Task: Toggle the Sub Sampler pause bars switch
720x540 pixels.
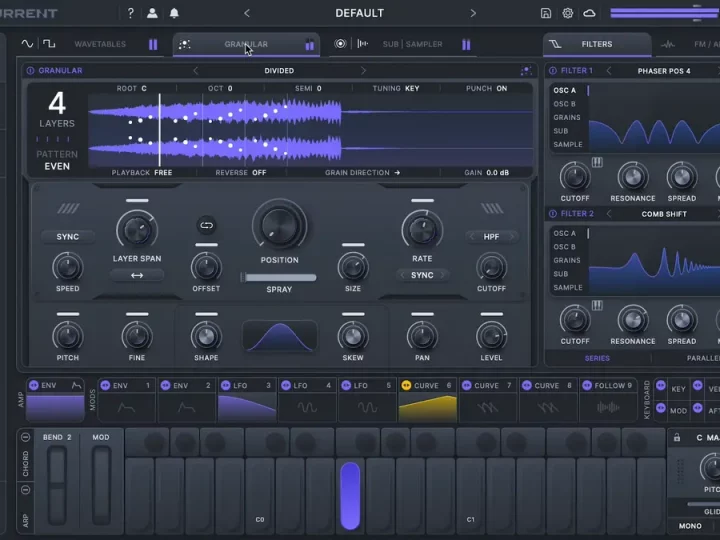Action: [466, 44]
